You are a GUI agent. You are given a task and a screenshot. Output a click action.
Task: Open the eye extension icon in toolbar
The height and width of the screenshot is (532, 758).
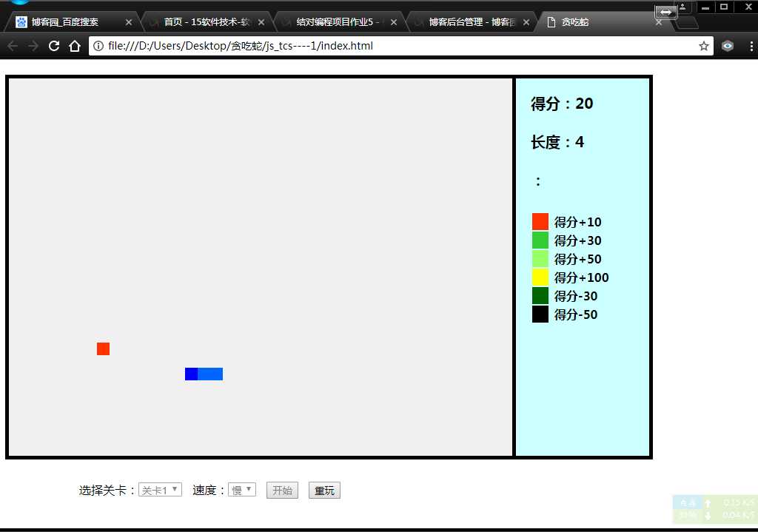(728, 46)
